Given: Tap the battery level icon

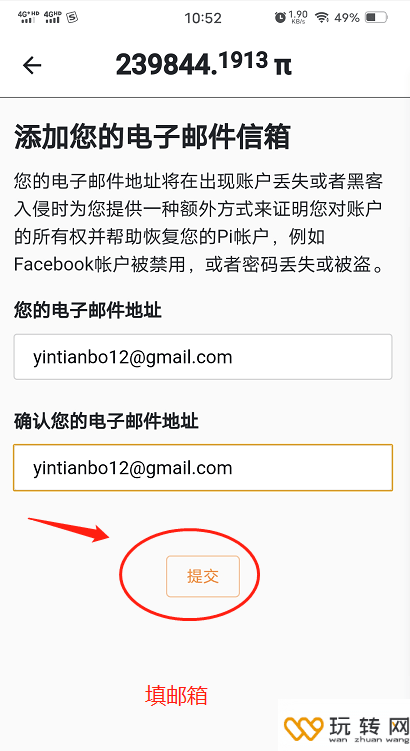Looking at the screenshot, I should tap(376, 18).
